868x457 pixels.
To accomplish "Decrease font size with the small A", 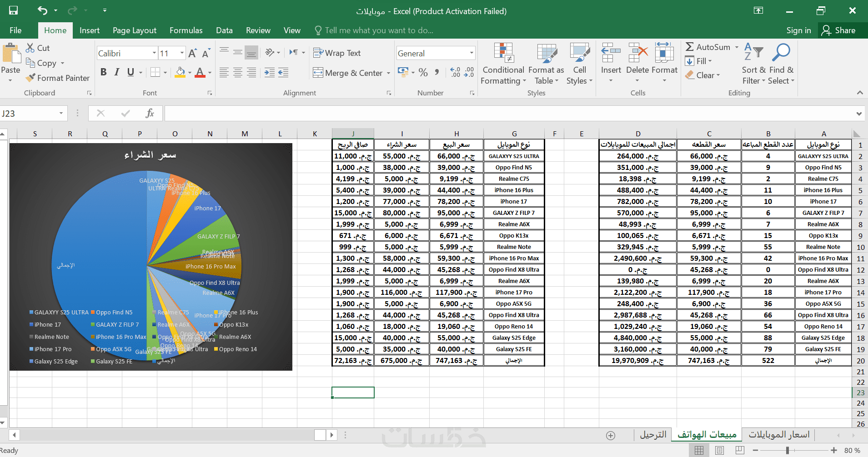I will (x=206, y=53).
